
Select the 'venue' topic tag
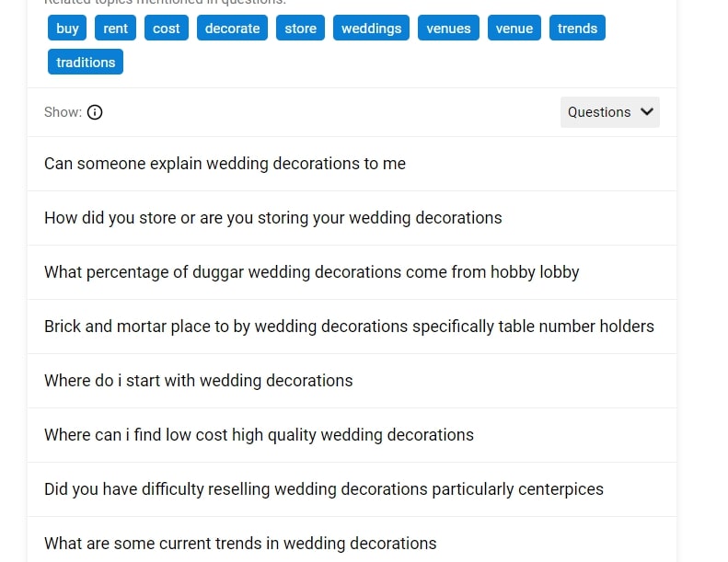coord(514,28)
